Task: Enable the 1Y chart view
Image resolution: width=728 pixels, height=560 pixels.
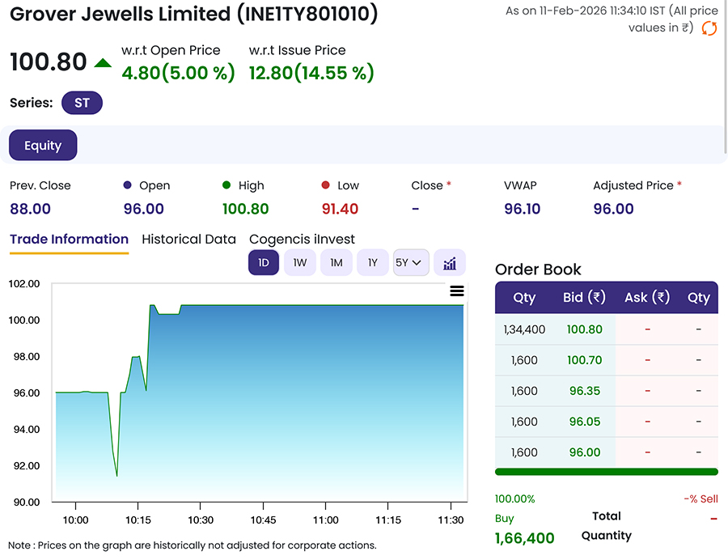Action: coord(372,262)
